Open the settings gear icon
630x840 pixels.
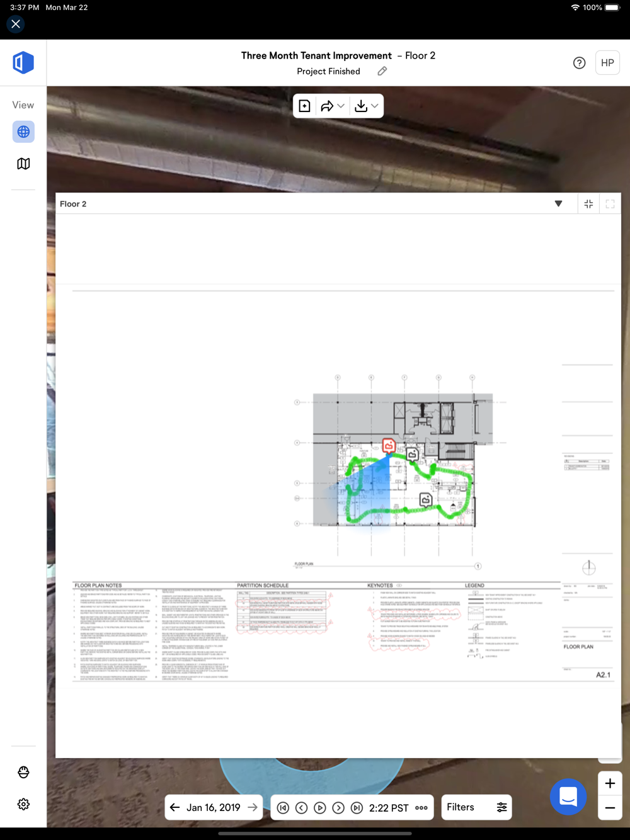23,804
